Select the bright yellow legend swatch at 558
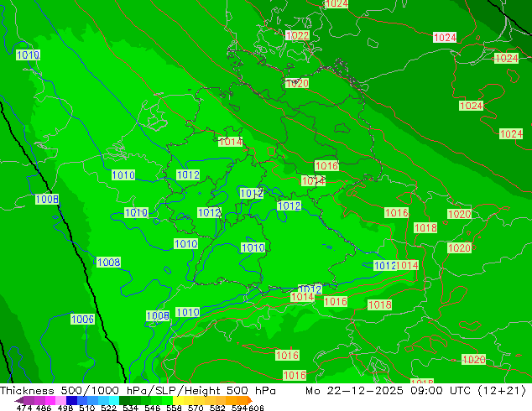Viewport: 532px width, 411px height. [x=178, y=400]
